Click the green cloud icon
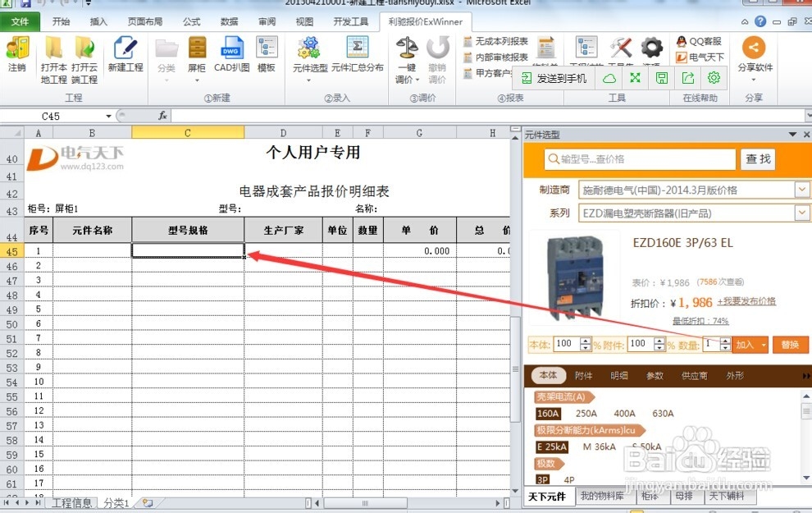Image resolution: width=812 pixels, height=513 pixels. pyautogui.click(x=609, y=78)
